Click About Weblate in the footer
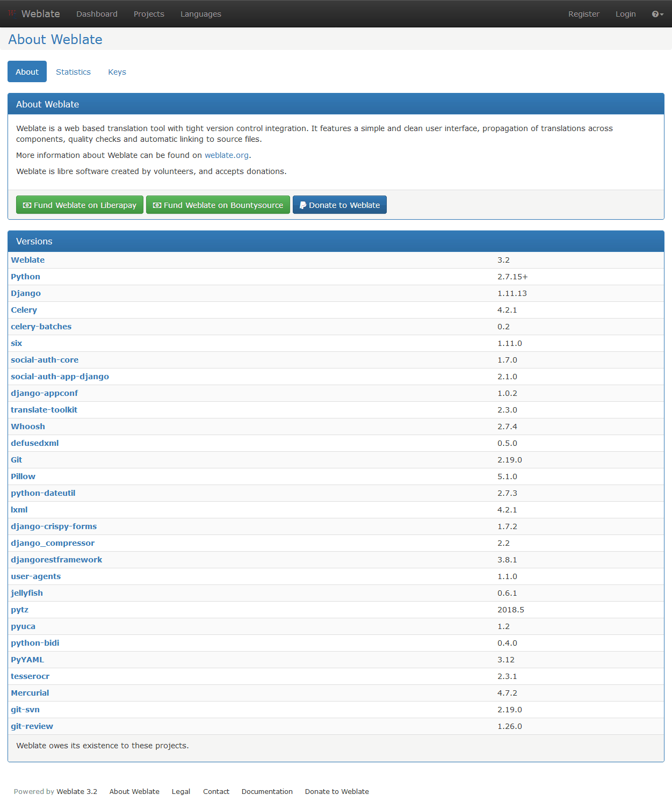 click(134, 791)
